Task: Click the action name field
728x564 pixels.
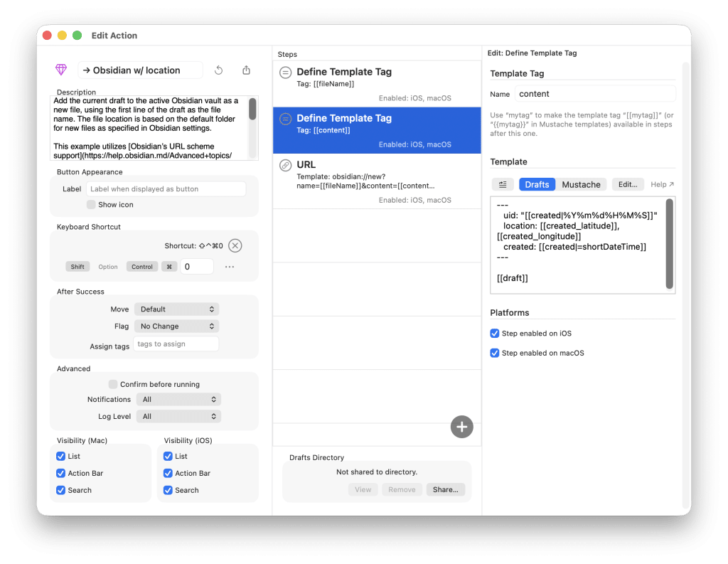Action: [140, 70]
